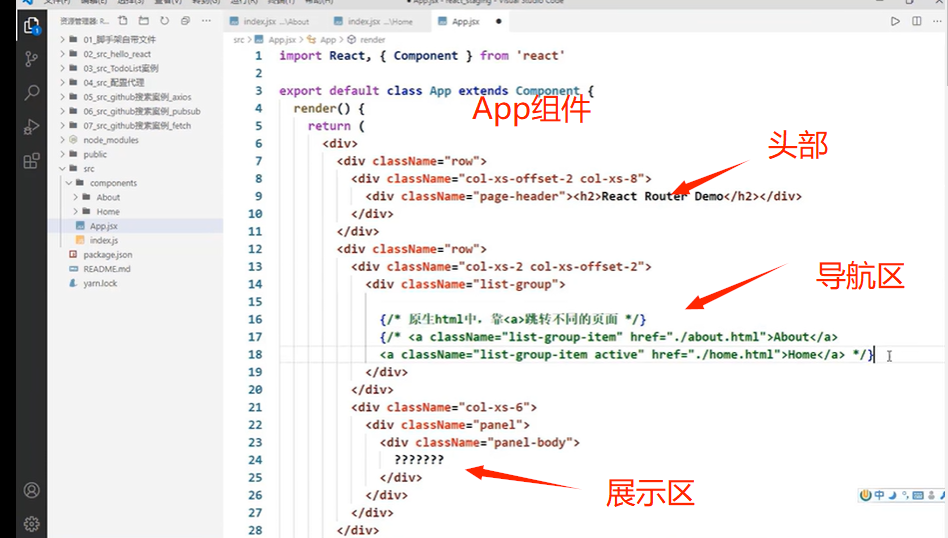Viewport: 948px width, 538px height.
Task: Open the Accounts menu icon
Action: coord(31,490)
